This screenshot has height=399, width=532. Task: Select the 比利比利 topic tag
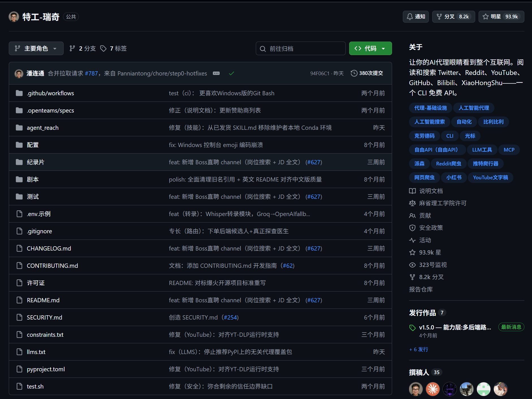pos(494,122)
